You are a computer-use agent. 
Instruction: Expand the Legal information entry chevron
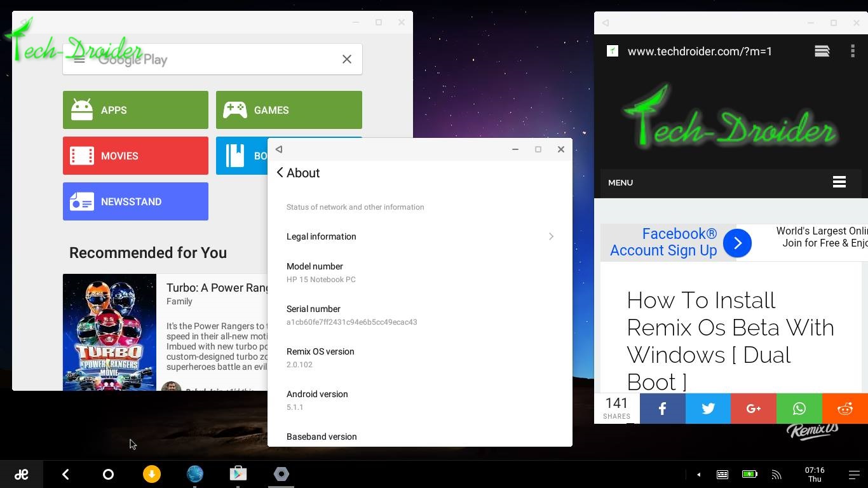[x=551, y=236]
